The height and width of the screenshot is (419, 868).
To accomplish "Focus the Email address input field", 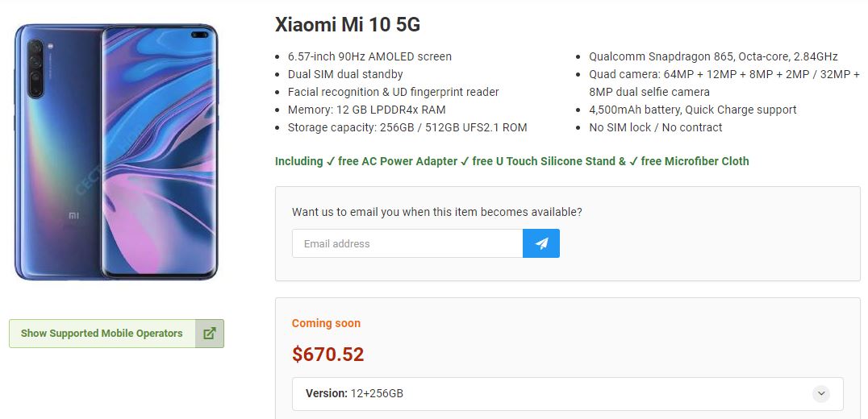I will pos(407,243).
